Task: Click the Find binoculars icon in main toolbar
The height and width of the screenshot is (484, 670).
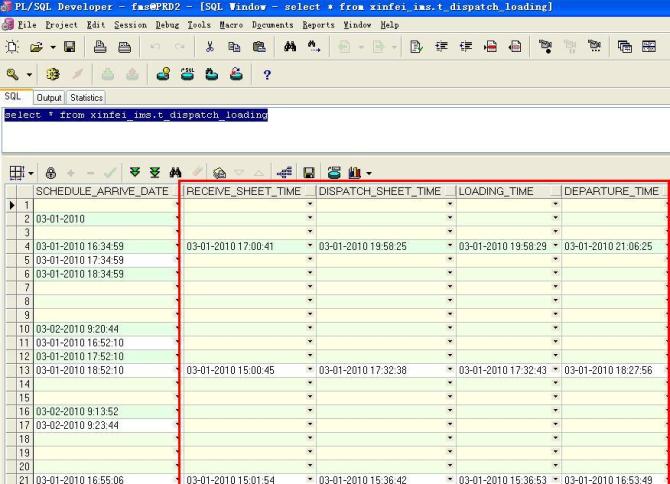Action: (290, 46)
